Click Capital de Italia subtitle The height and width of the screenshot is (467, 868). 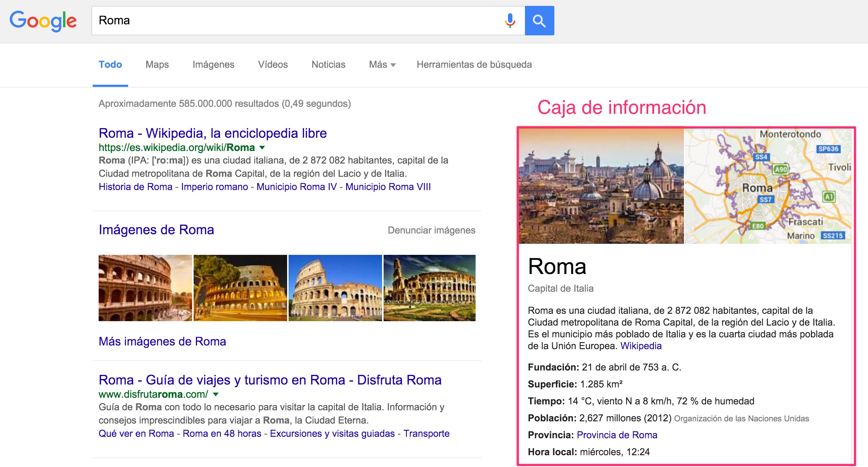click(x=561, y=288)
